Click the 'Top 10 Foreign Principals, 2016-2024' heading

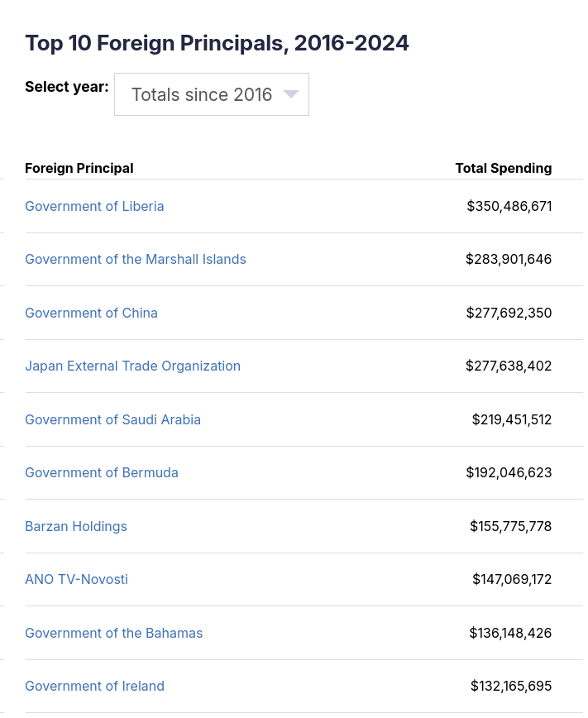click(x=217, y=43)
